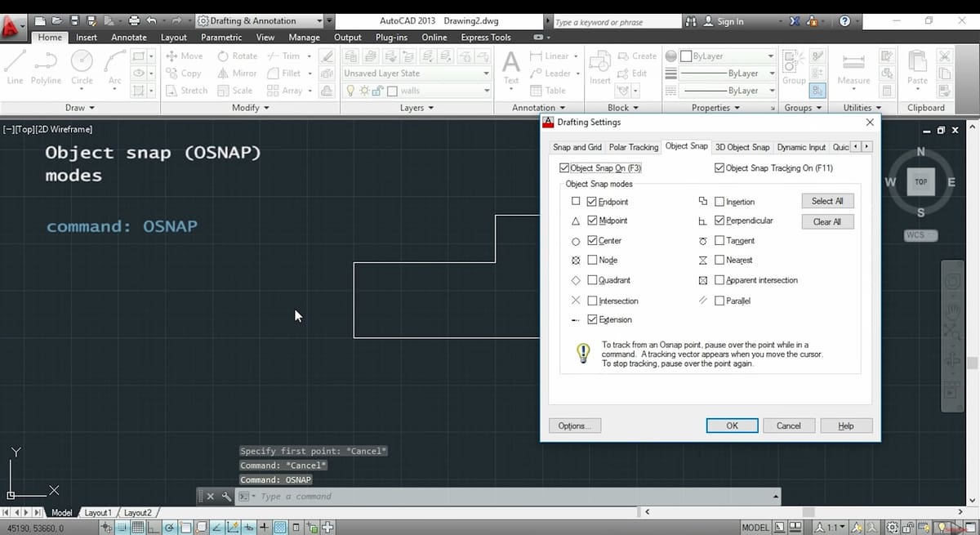
Task: Open the Dynamic Input tab
Action: [x=801, y=147]
